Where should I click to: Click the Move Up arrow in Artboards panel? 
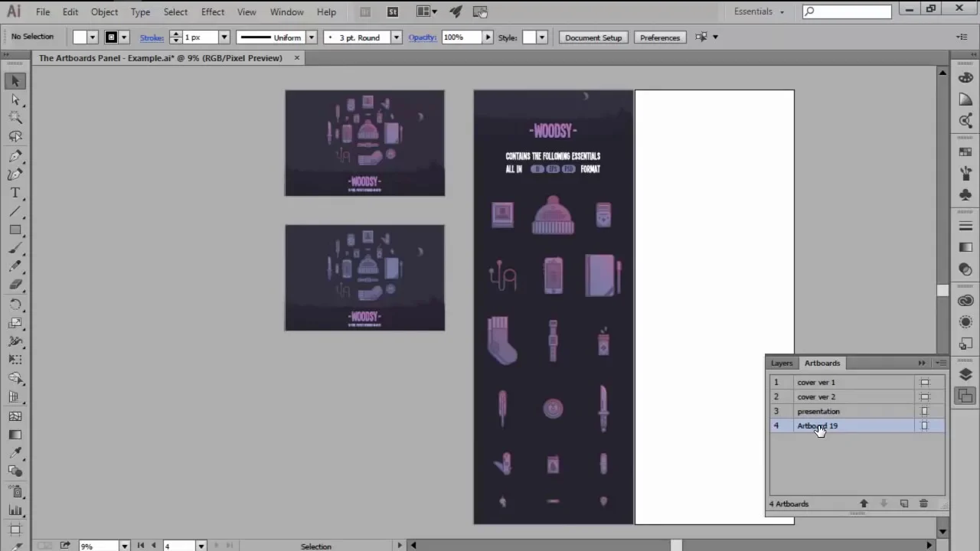pyautogui.click(x=864, y=504)
